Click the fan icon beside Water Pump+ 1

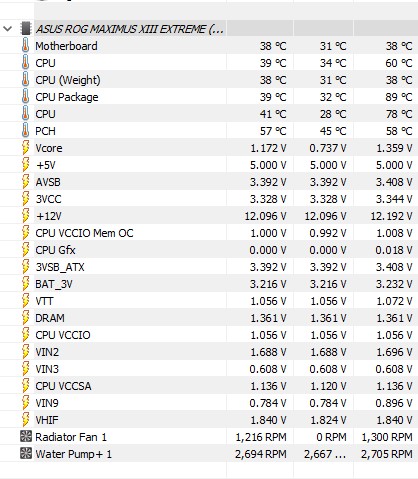click(26, 453)
